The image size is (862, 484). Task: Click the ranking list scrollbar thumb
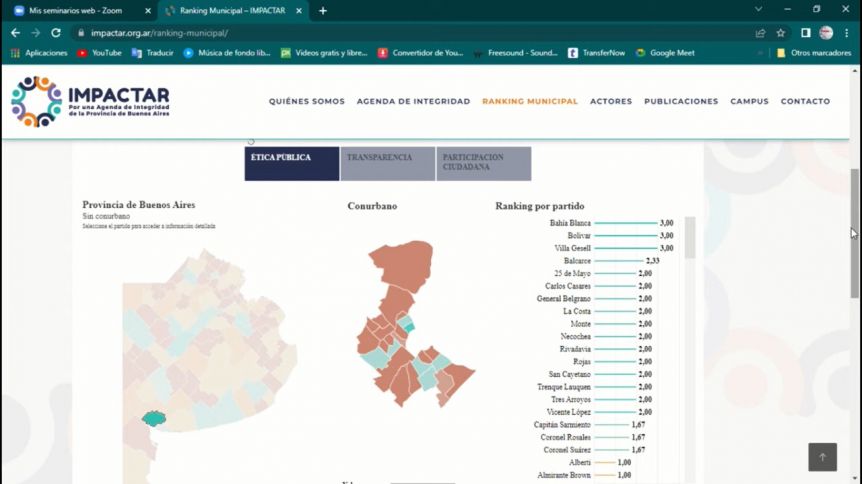(689, 238)
